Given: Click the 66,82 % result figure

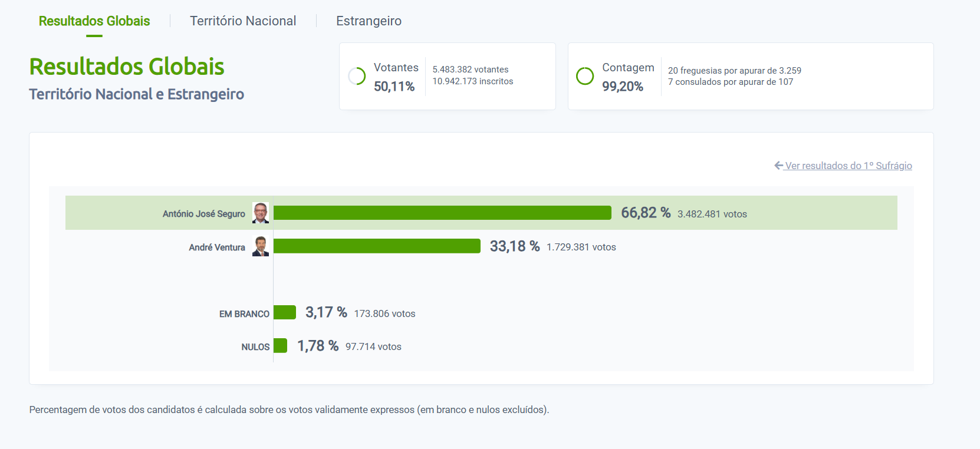Looking at the screenshot, I should point(646,213).
